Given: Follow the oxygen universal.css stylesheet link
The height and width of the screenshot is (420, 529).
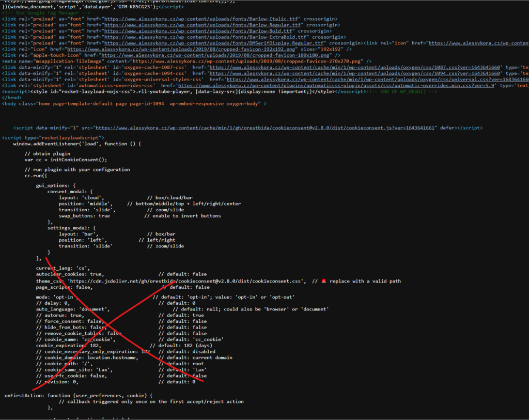Looking at the screenshot, I should pos(378,80).
